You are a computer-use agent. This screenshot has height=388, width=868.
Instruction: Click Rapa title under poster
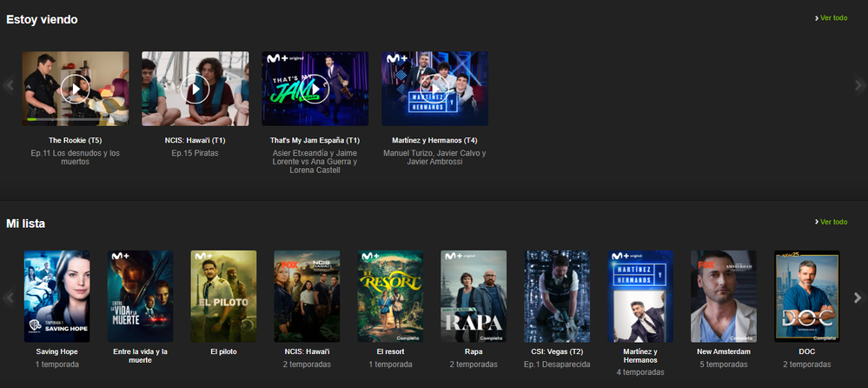[x=474, y=352]
